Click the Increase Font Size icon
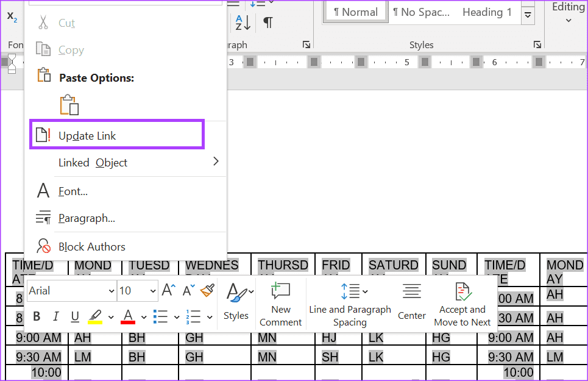 [x=169, y=291]
